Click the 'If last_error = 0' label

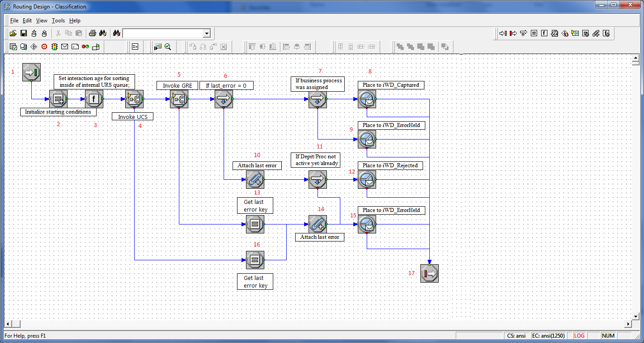[x=226, y=85]
